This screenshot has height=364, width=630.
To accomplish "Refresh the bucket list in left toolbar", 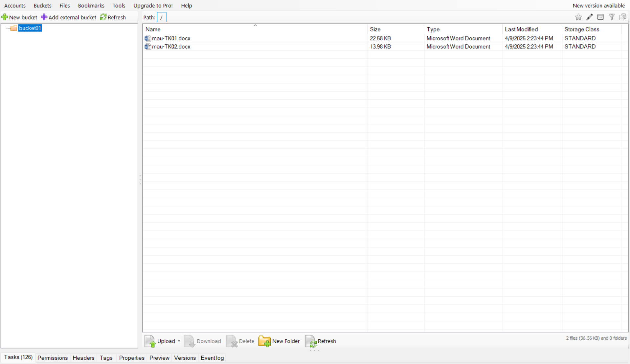I will pos(113,17).
